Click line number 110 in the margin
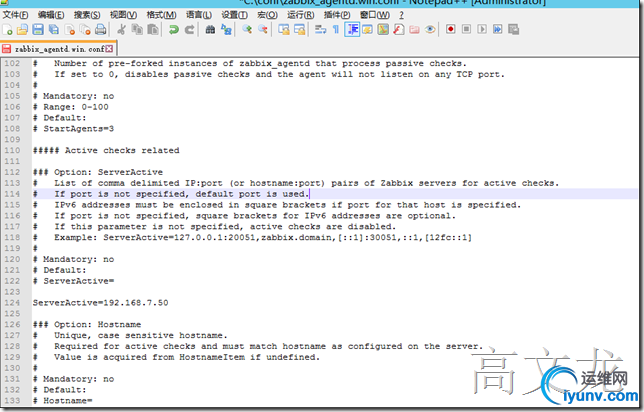This screenshot has width=644, height=412. (12, 150)
